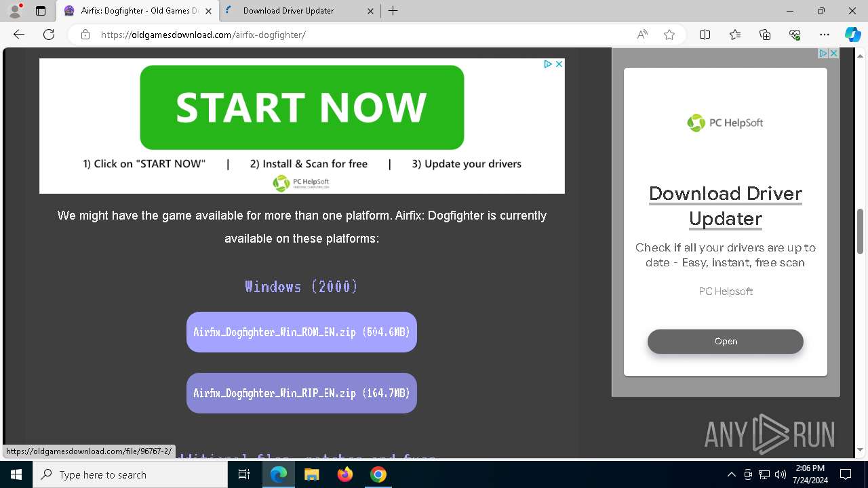Launch Firefox from the taskbar
Screen dimensions: 868x488
pos(344,474)
